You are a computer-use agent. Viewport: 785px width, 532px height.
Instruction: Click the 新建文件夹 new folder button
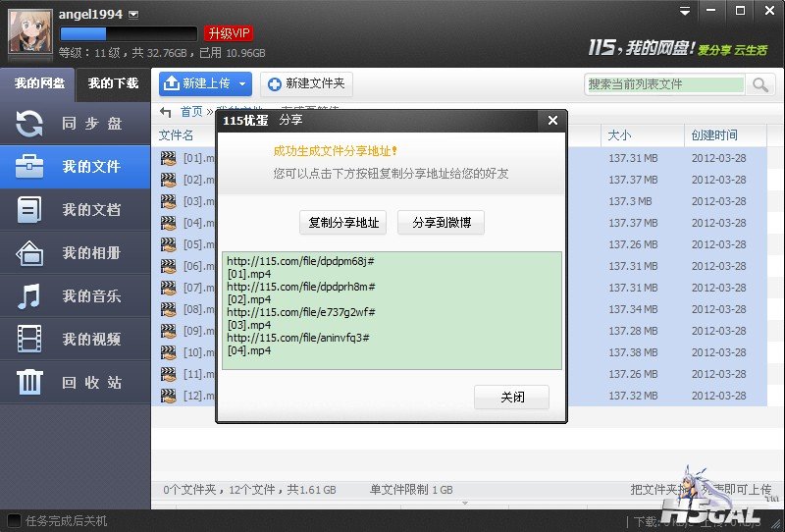tap(306, 83)
